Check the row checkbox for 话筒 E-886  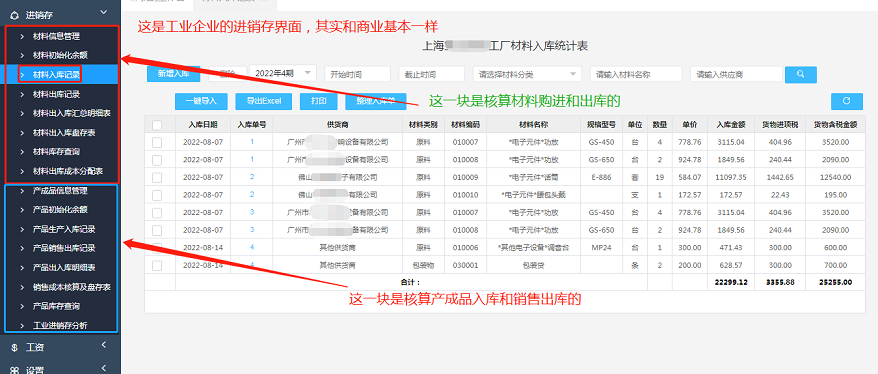pos(157,177)
